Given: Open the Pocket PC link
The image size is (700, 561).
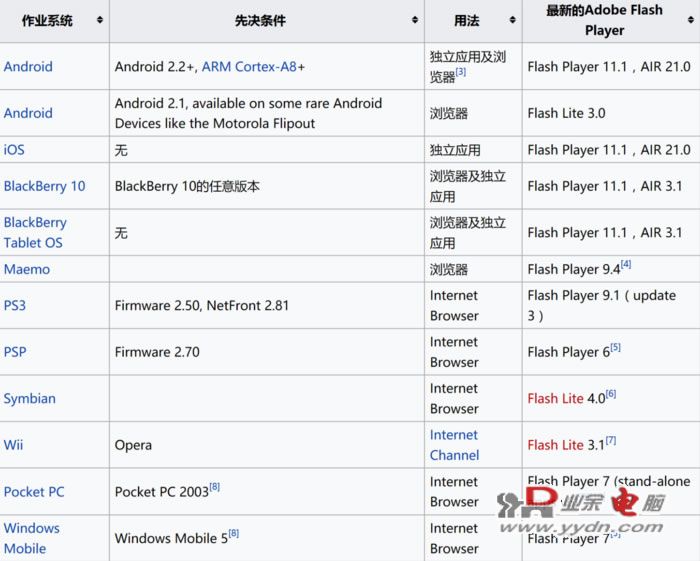Looking at the screenshot, I should point(34,491).
